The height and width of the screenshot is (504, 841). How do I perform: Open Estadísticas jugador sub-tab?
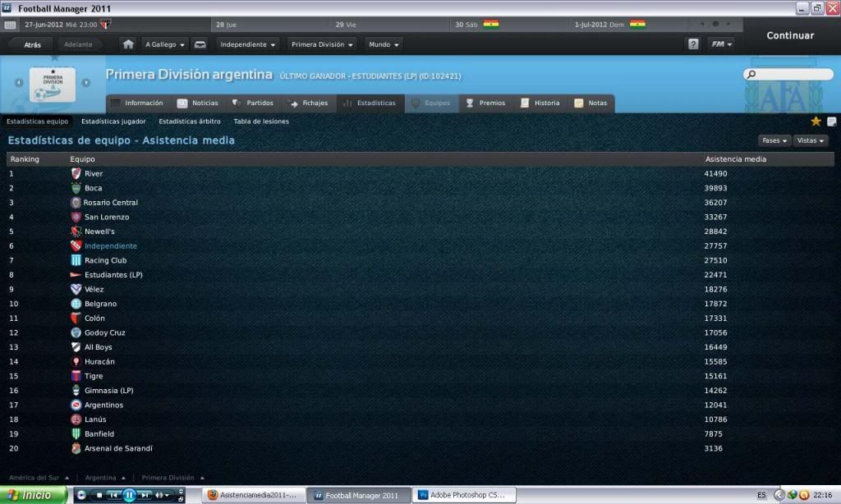tap(113, 121)
